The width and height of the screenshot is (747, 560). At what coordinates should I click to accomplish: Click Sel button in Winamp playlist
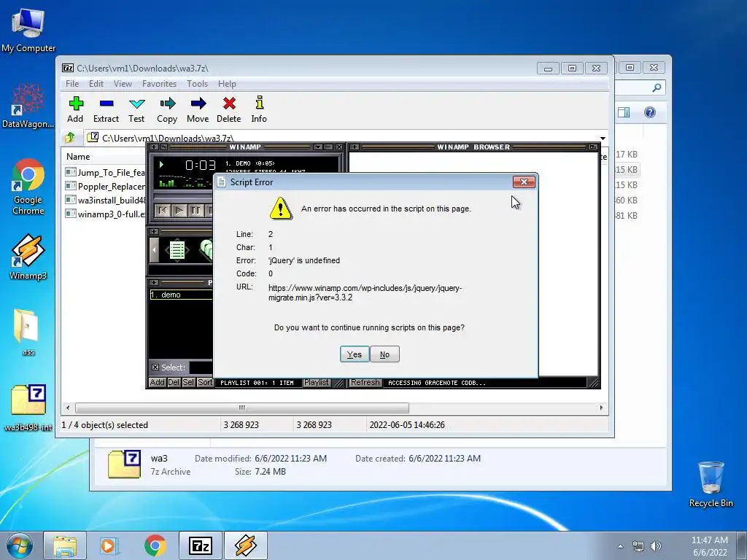coord(188,382)
